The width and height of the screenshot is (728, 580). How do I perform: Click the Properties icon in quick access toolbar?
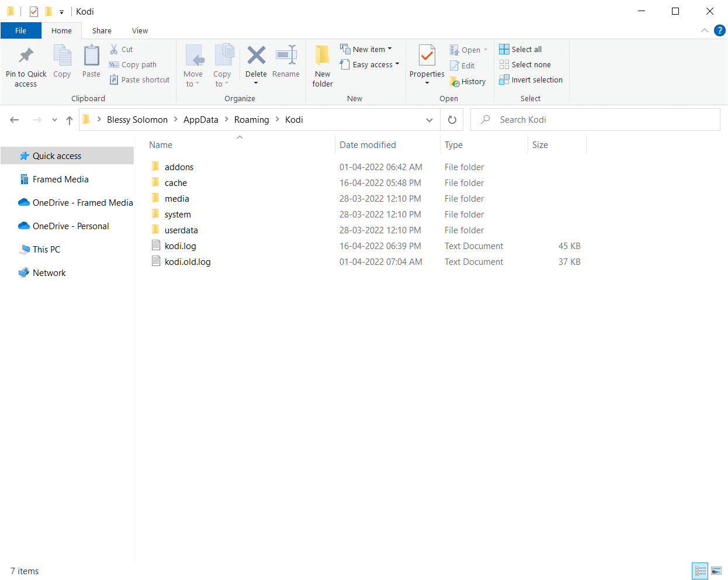34,11
